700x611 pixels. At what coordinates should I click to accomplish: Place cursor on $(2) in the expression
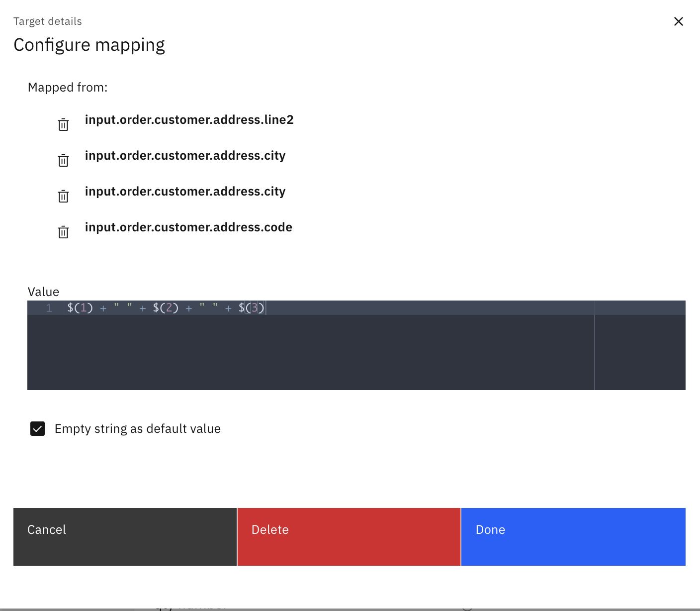coord(166,308)
